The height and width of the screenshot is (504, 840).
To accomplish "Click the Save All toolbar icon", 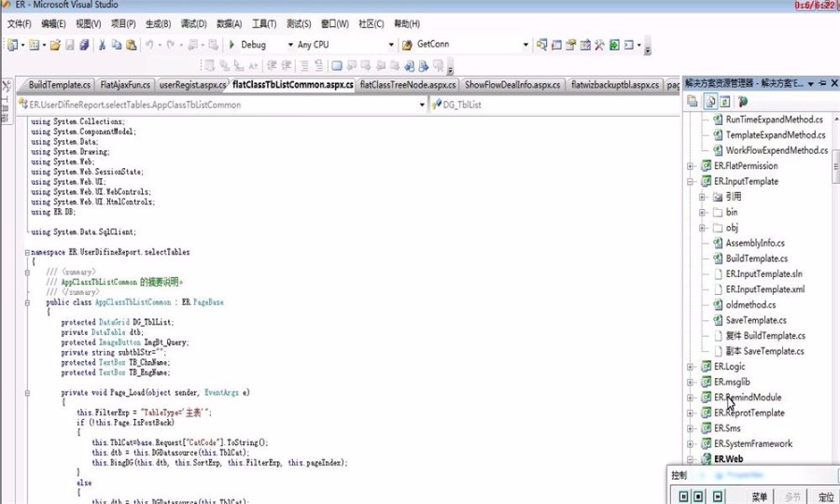I will (84, 45).
